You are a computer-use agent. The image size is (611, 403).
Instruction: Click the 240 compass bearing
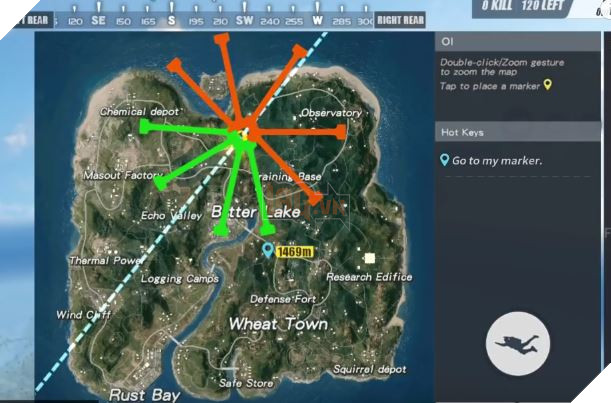point(269,21)
